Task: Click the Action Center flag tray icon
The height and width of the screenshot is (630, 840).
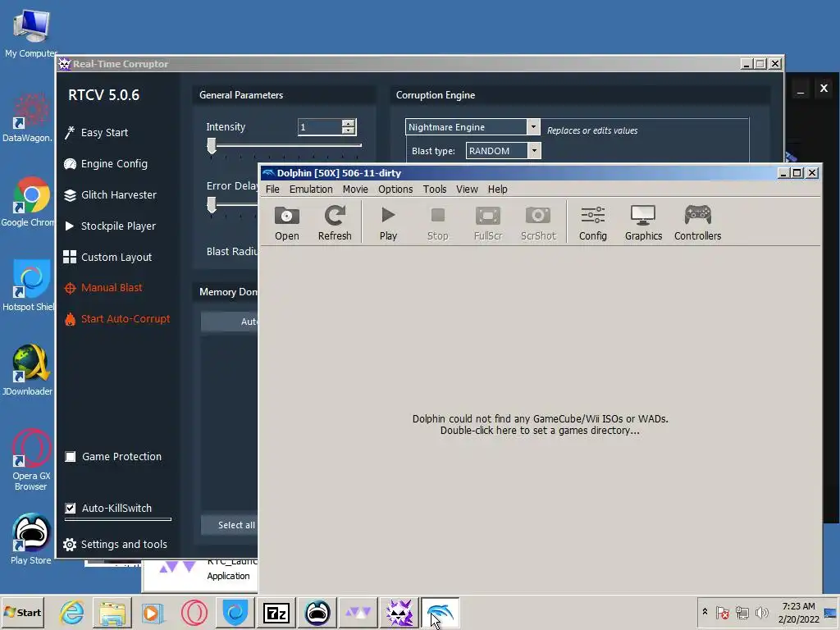Action: (723, 612)
